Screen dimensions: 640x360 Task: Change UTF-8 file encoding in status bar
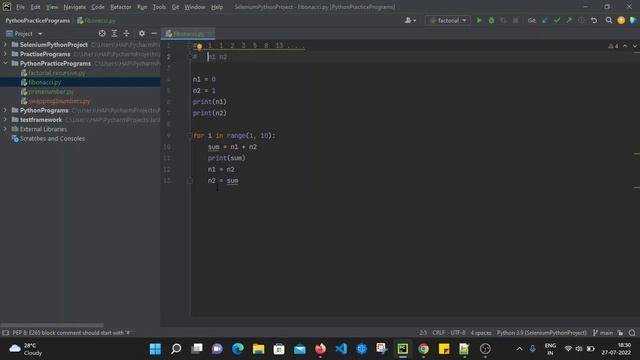(x=458, y=333)
